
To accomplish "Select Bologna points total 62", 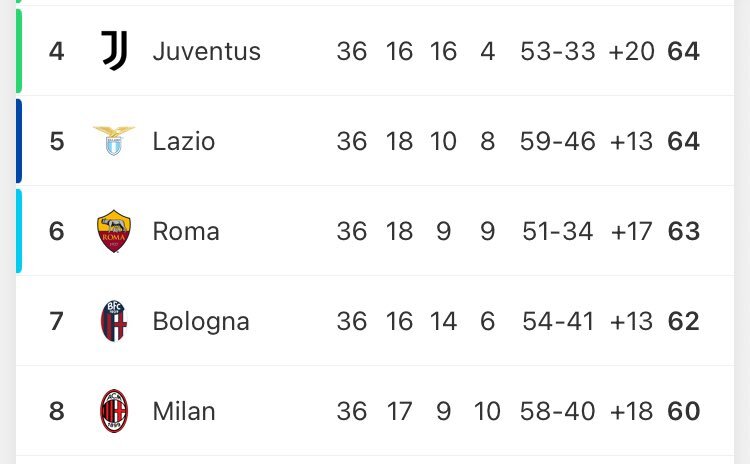I will click(684, 321).
